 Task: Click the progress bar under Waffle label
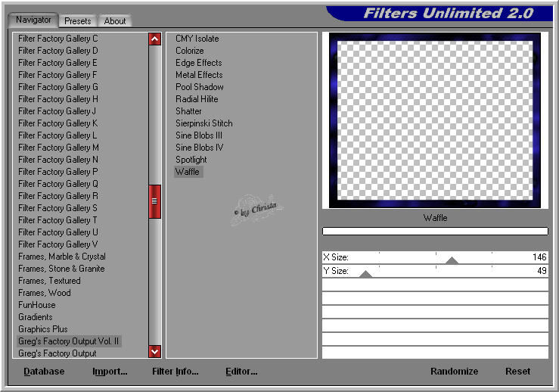pos(435,231)
